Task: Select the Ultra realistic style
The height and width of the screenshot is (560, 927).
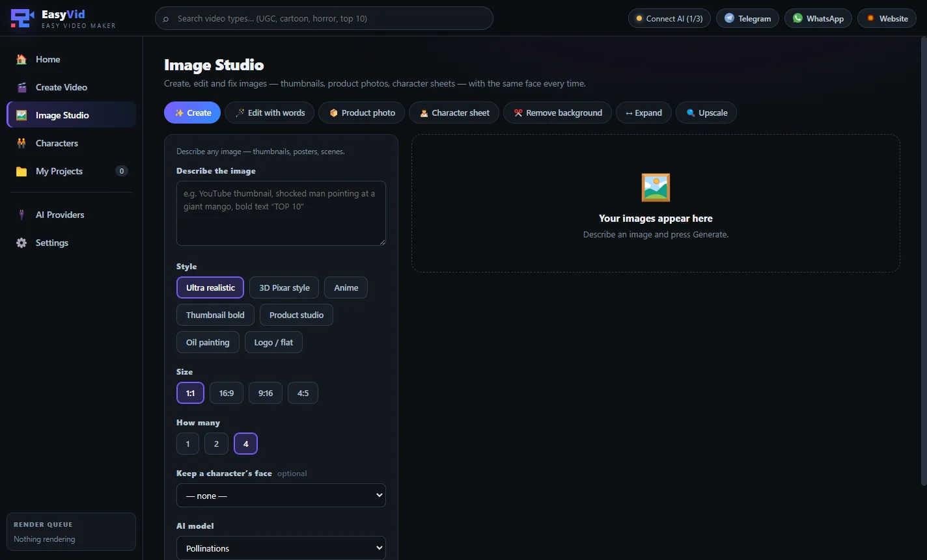Action: pos(210,287)
